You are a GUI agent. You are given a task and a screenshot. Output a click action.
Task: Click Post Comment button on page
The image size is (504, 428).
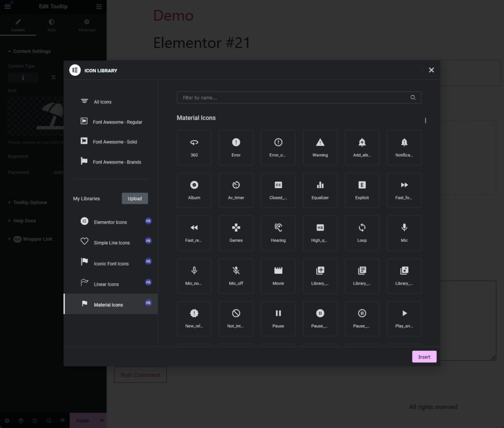point(140,375)
